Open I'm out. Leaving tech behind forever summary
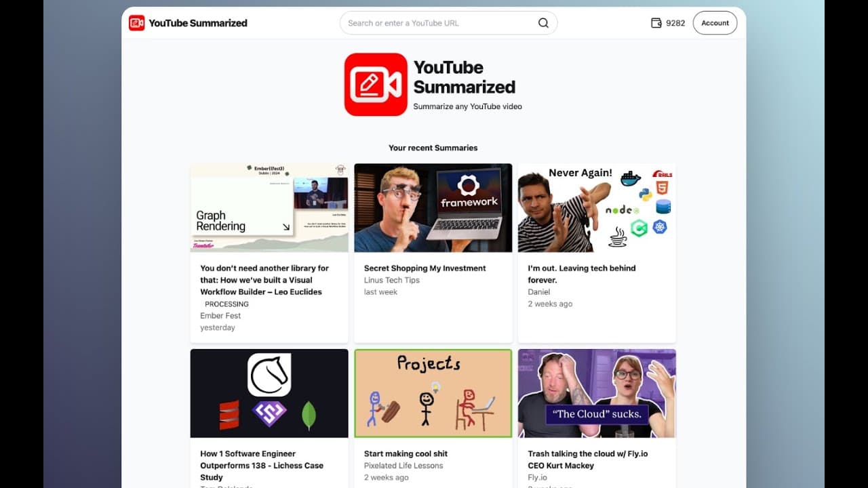Screen dimensions: 868x488 (x=582, y=274)
